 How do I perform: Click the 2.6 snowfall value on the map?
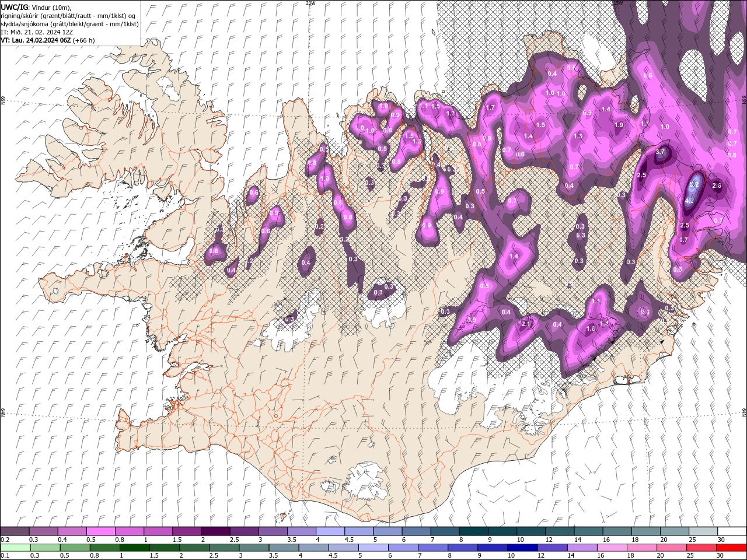[x=717, y=185]
